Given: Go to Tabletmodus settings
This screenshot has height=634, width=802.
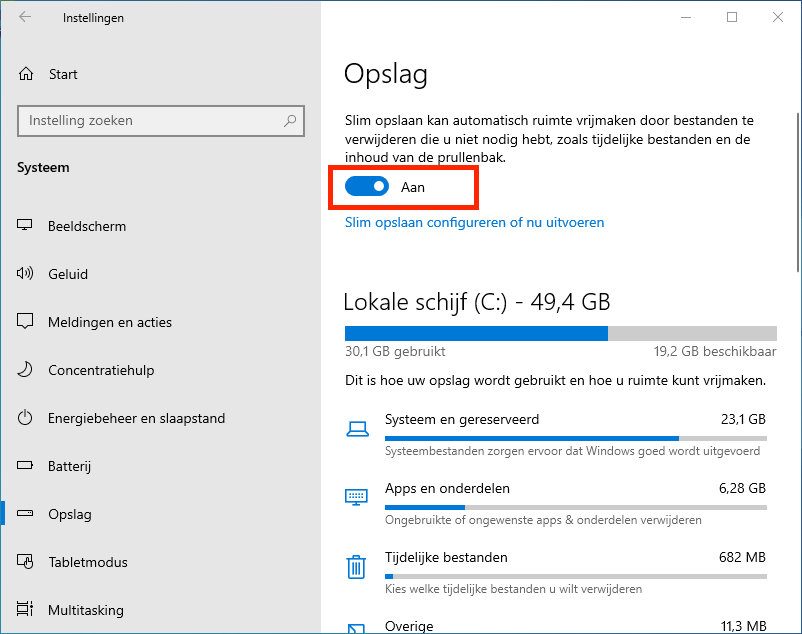Looking at the screenshot, I should (x=88, y=562).
